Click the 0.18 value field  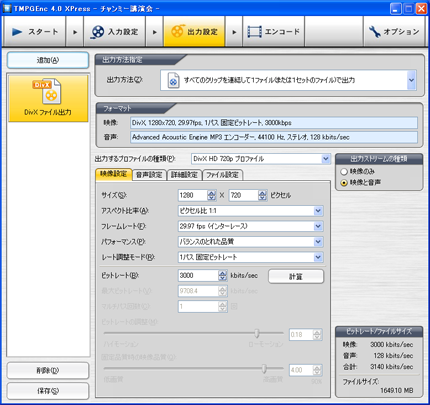pos(301,335)
